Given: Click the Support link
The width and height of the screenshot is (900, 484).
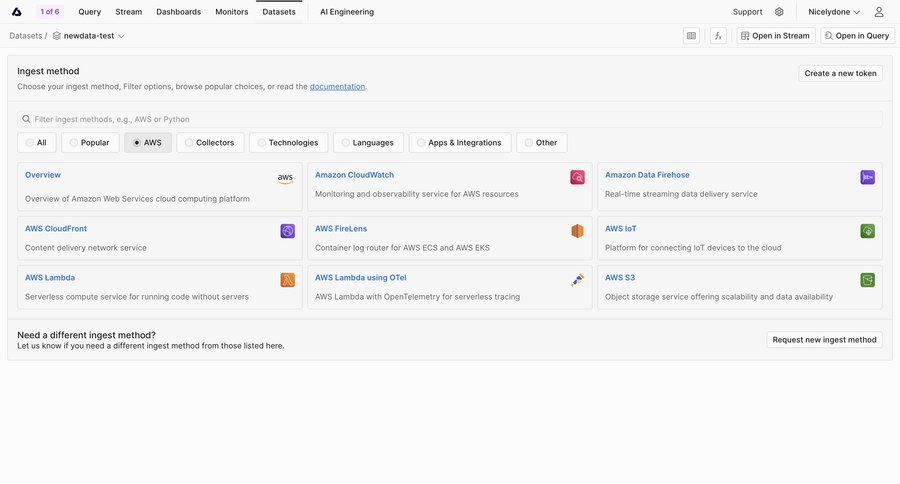Looking at the screenshot, I should point(747,11).
